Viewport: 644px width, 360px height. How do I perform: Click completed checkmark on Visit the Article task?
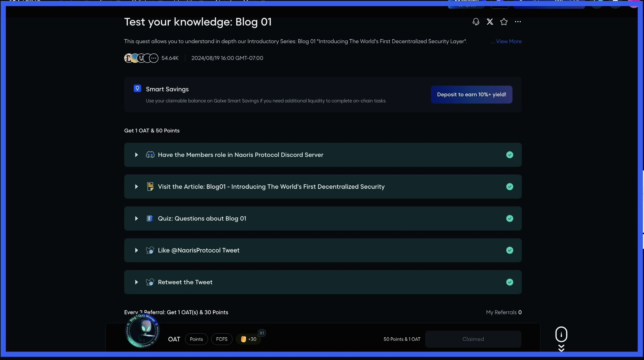click(510, 187)
